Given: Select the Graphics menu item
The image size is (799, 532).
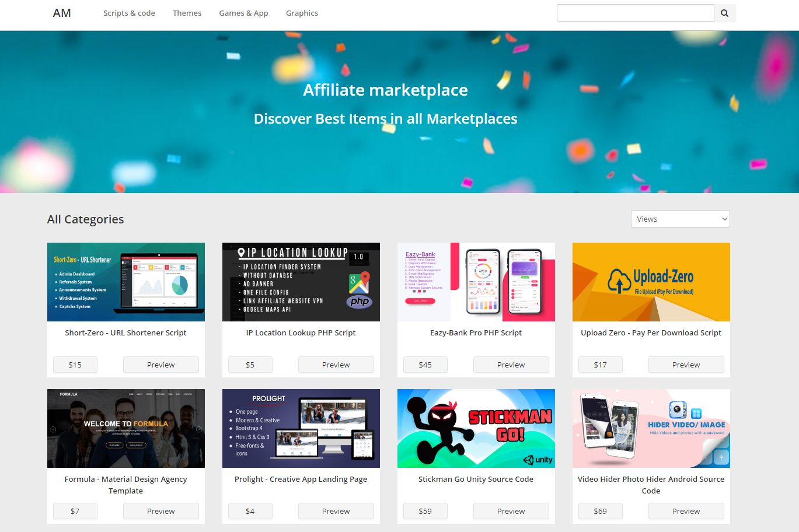Looking at the screenshot, I should (302, 13).
